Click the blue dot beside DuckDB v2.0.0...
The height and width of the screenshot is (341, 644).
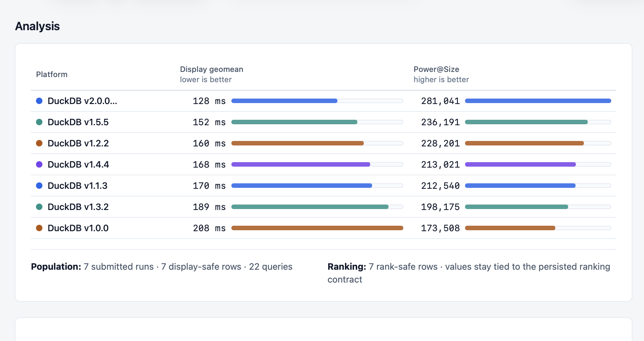tap(39, 101)
